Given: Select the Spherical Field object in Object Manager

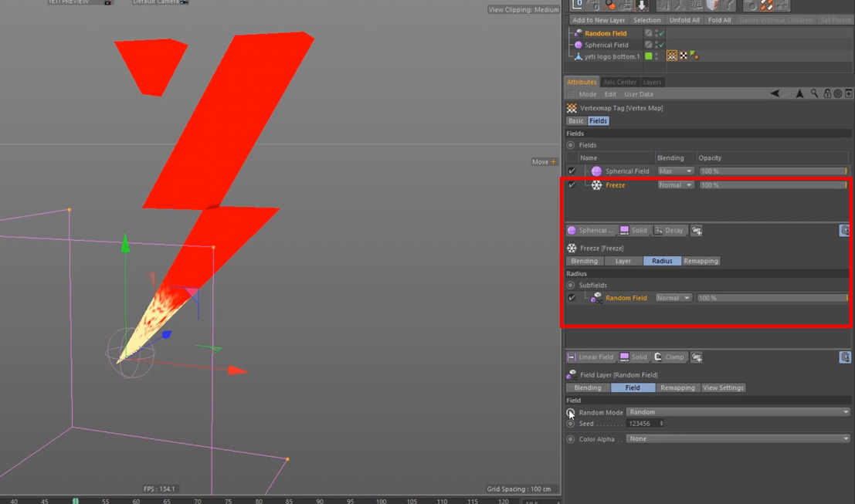Looking at the screenshot, I should [606, 46].
